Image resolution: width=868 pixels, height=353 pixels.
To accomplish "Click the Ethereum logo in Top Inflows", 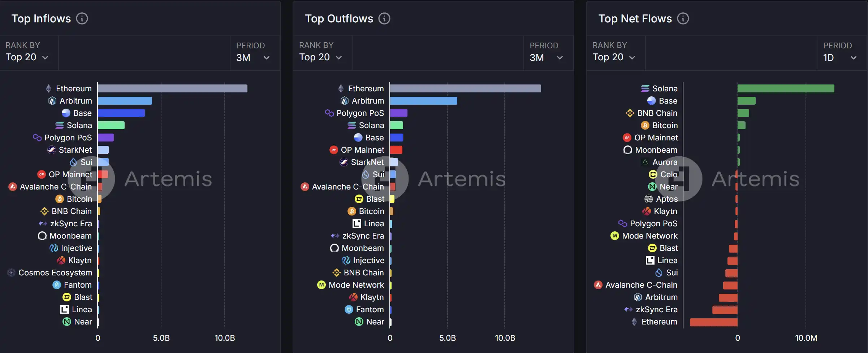I will (49, 88).
